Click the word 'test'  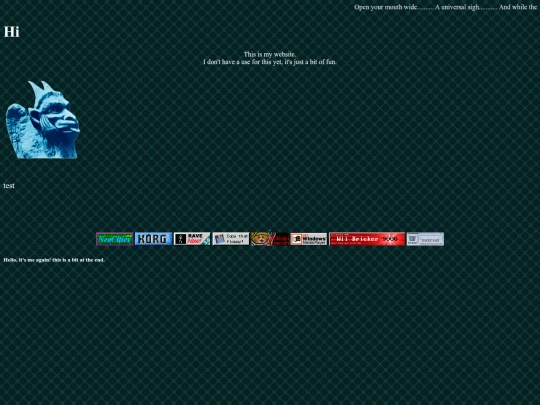point(9,186)
